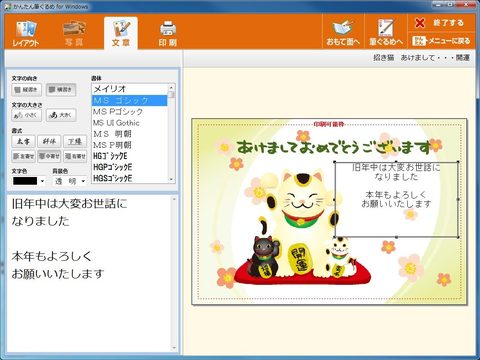Image resolution: width=480 pixels, height=360 pixels.
Task: Align text right with 右寄せ
Action: pos(75,156)
